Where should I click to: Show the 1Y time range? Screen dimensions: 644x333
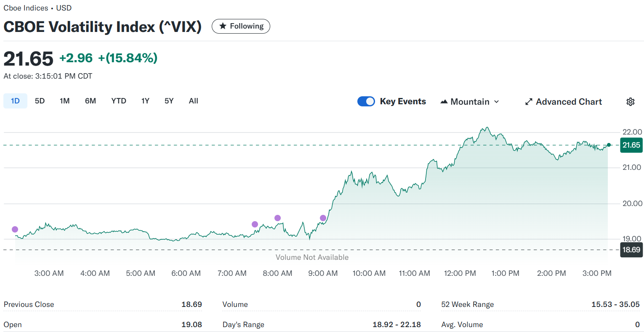(x=145, y=101)
